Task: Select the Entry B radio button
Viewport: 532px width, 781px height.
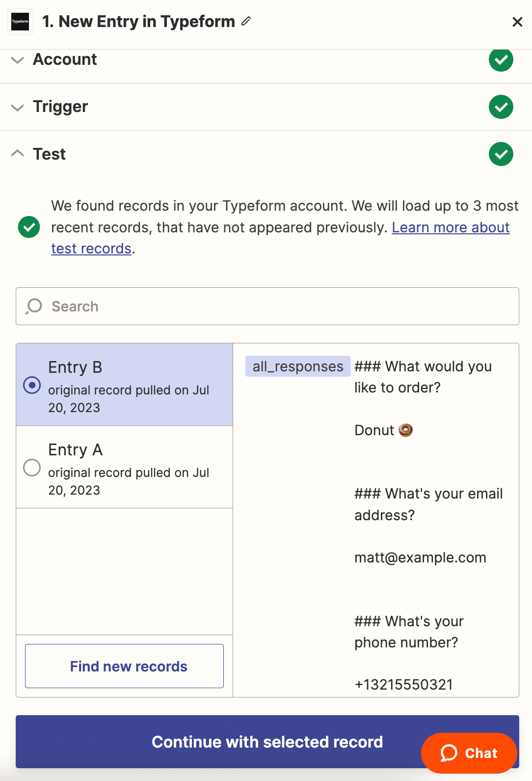Action: pyautogui.click(x=32, y=385)
